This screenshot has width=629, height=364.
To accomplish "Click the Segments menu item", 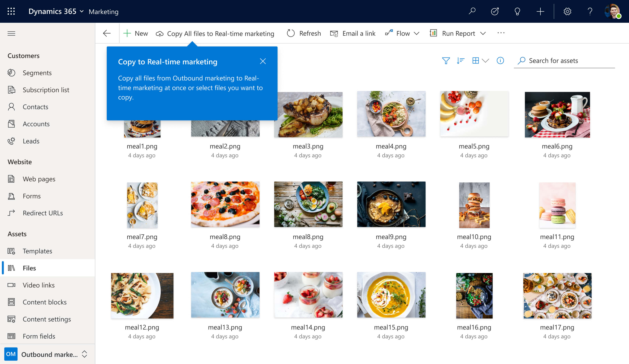I will pos(37,72).
